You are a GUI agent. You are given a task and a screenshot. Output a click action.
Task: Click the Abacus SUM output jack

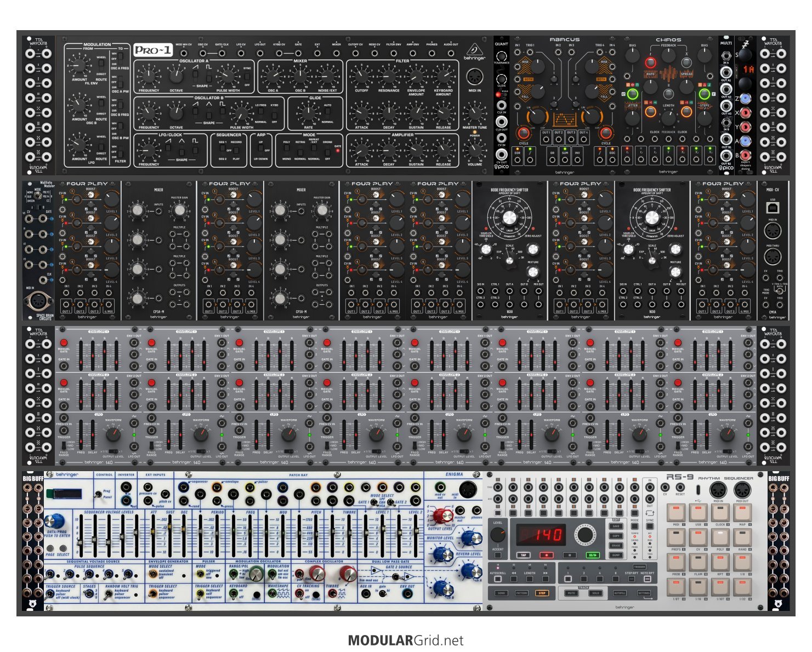point(565,160)
